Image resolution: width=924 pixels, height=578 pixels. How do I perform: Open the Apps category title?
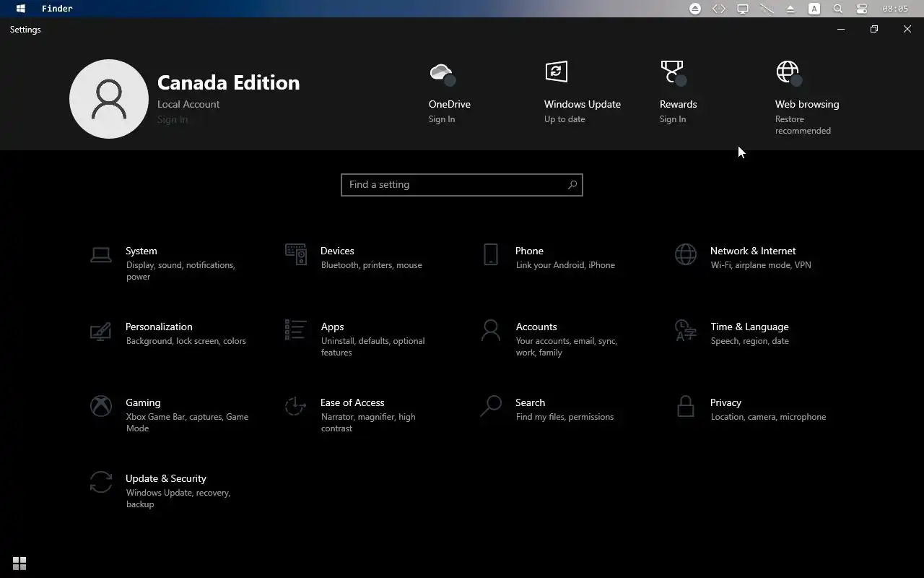332,327
